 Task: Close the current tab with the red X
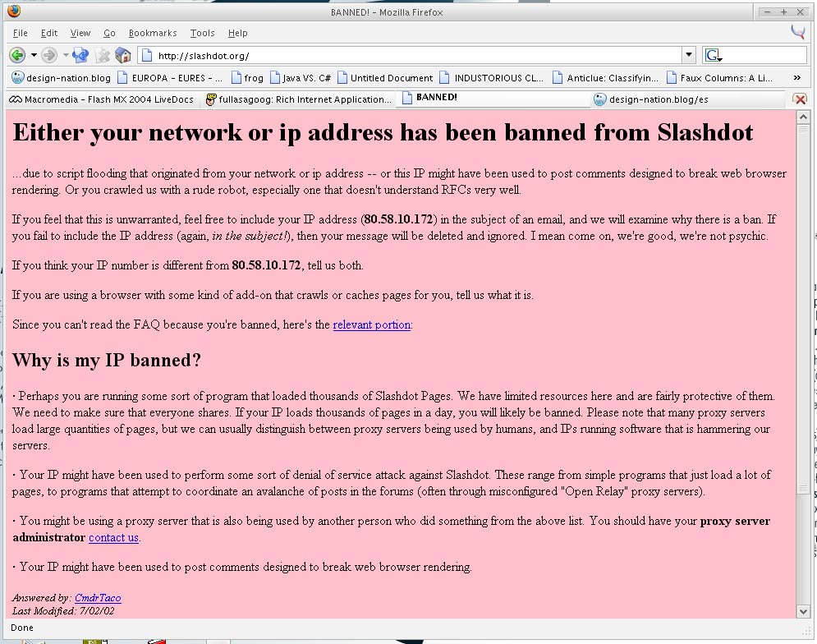(x=800, y=99)
